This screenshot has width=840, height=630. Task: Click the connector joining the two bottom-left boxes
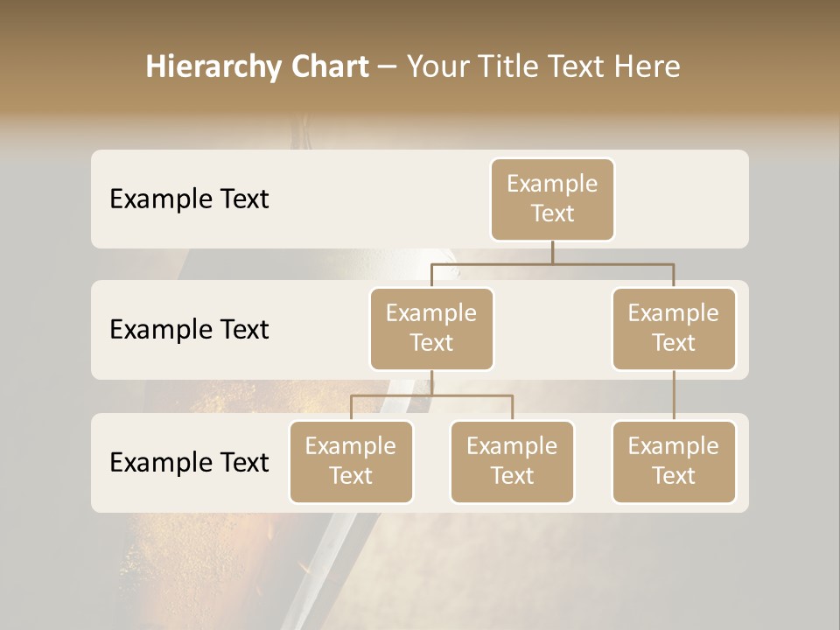click(x=431, y=395)
